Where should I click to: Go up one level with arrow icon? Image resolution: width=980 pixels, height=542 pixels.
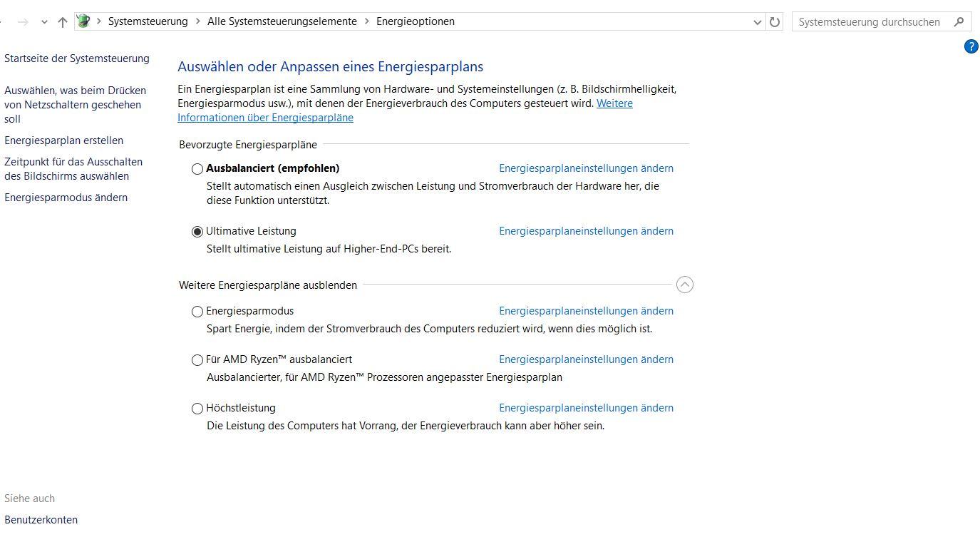point(63,21)
